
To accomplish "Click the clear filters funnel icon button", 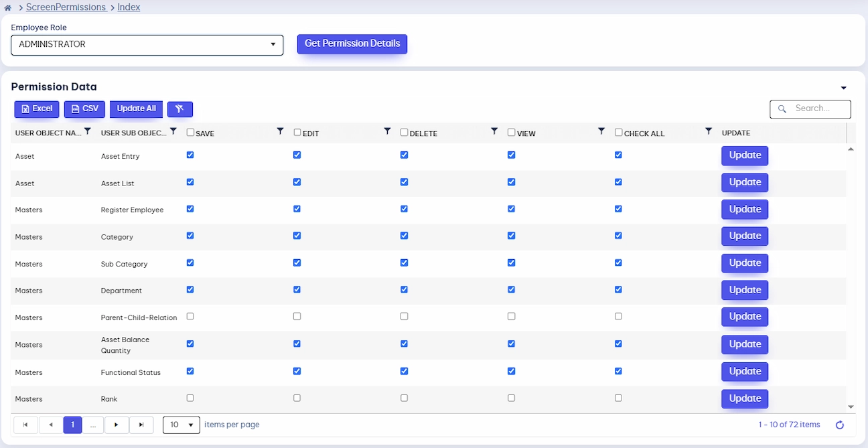I will tap(180, 109).
